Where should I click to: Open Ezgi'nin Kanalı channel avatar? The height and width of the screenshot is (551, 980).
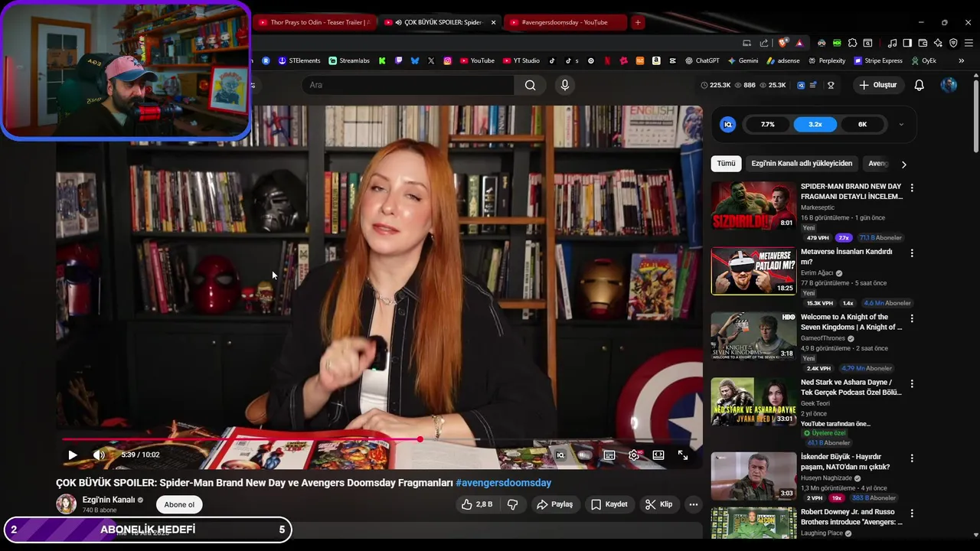point(67,504)
